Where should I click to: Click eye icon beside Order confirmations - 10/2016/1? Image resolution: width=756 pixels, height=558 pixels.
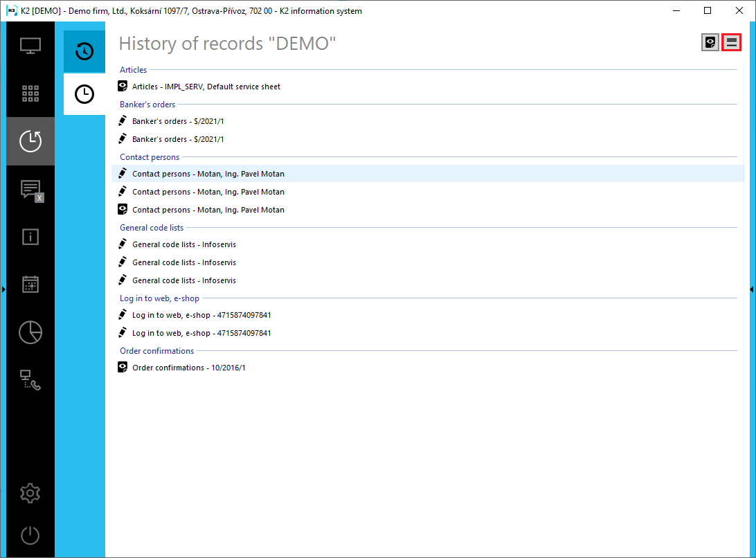(123, 368)
